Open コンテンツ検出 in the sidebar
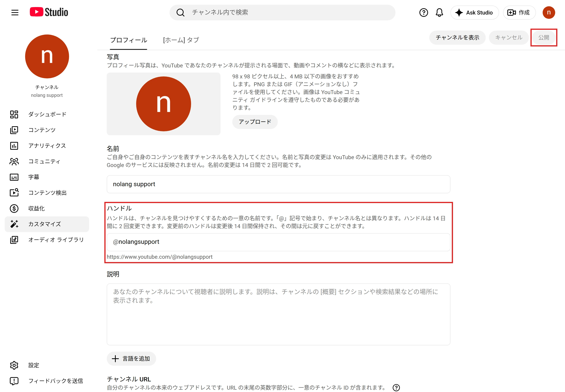The image size is (565, 392). pos(47,193)
